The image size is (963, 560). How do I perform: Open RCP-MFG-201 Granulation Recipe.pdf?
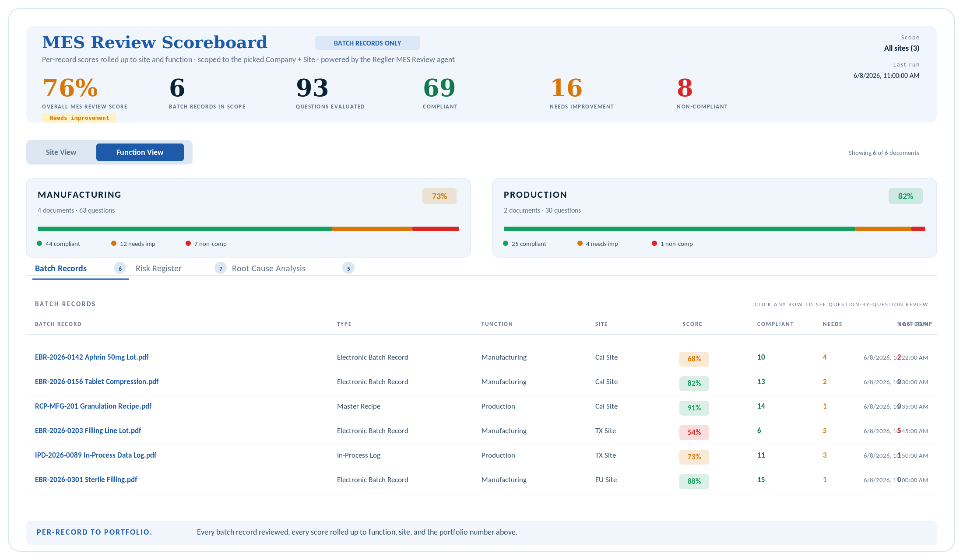[93, 406]
